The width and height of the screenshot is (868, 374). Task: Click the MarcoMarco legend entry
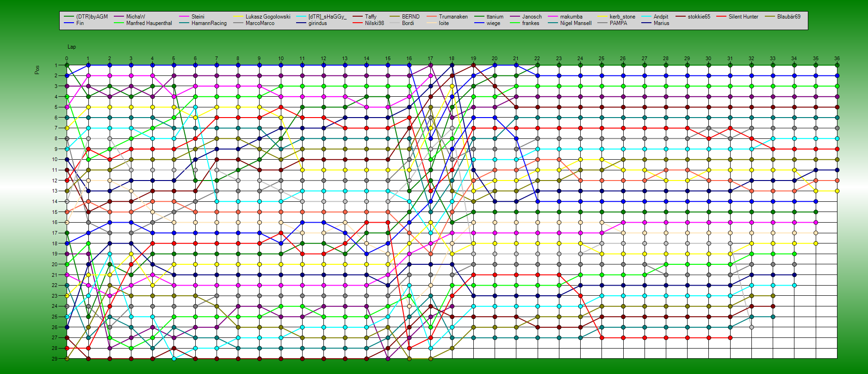(x=260, y=23)
